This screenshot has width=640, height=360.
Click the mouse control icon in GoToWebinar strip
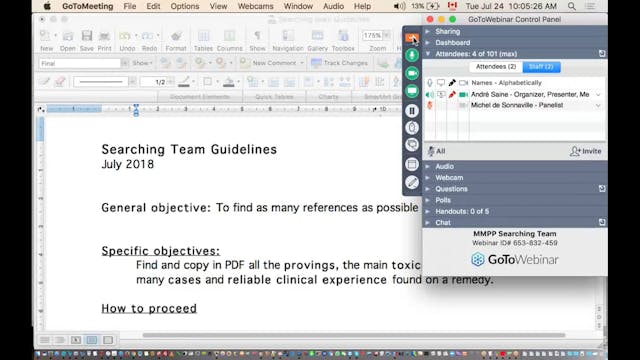412,128
